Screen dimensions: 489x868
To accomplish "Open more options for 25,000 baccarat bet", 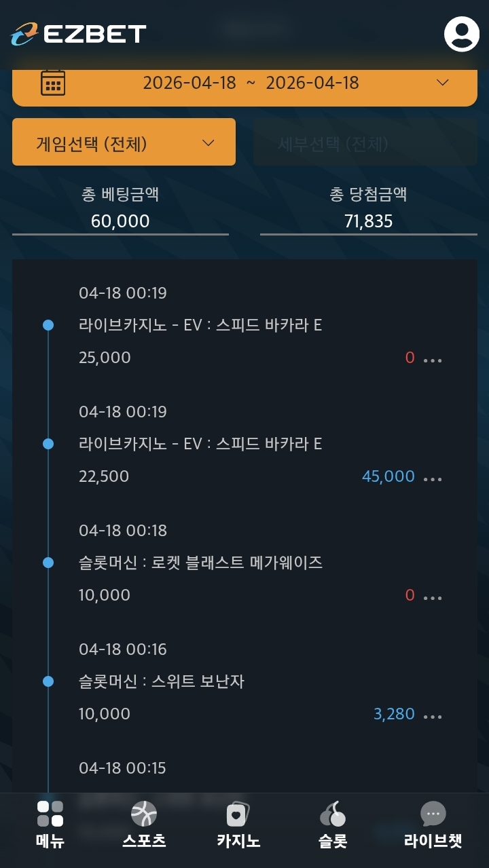I will 433,360.
